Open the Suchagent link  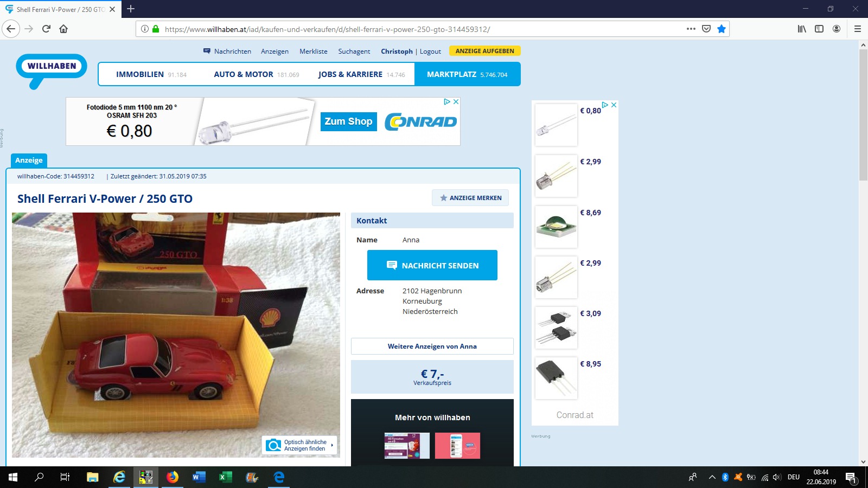pyautogui.click(x=354, y=51)
